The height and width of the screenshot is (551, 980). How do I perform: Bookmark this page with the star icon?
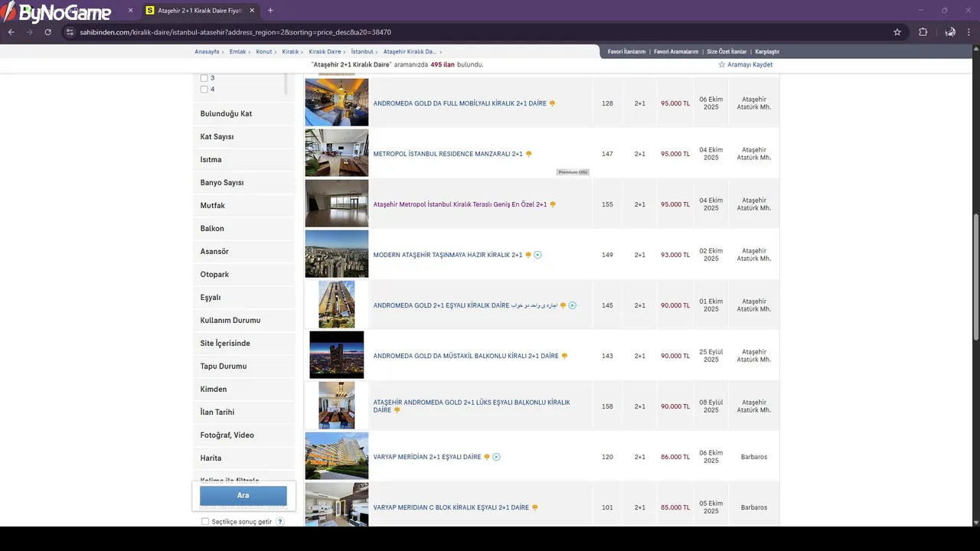(x=897, y=32)
